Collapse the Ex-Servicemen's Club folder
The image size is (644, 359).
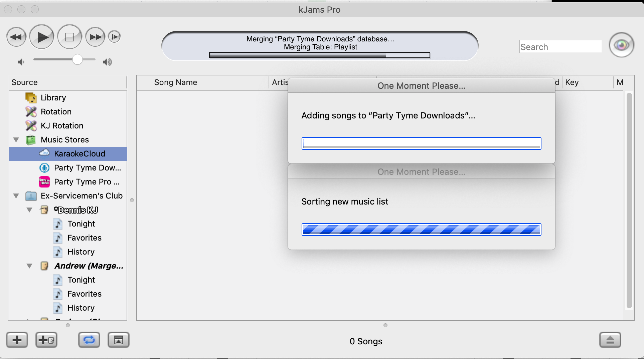coord(16,196)
